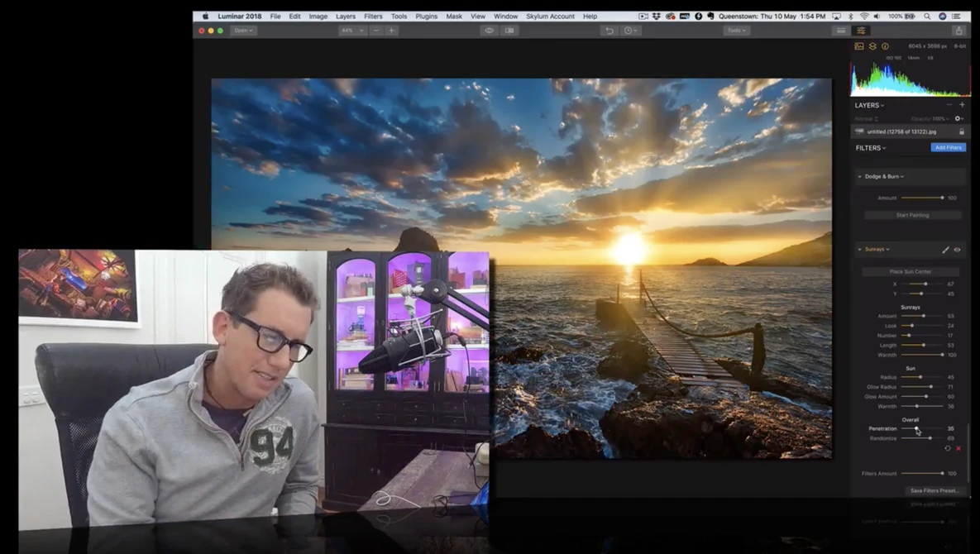The image size is (980, 554).
Task: Collapse the Dodge & Burn filter triangle
Action: coord(859,177)
